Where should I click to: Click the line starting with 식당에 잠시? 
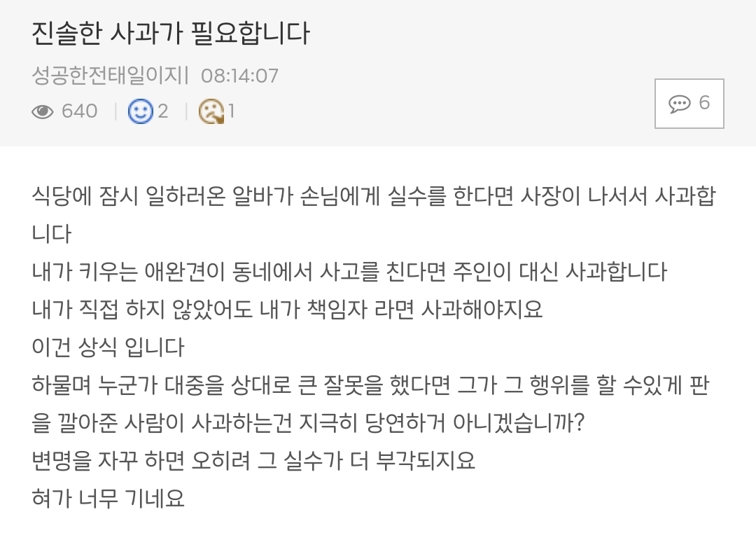click(x=374, y=196)
